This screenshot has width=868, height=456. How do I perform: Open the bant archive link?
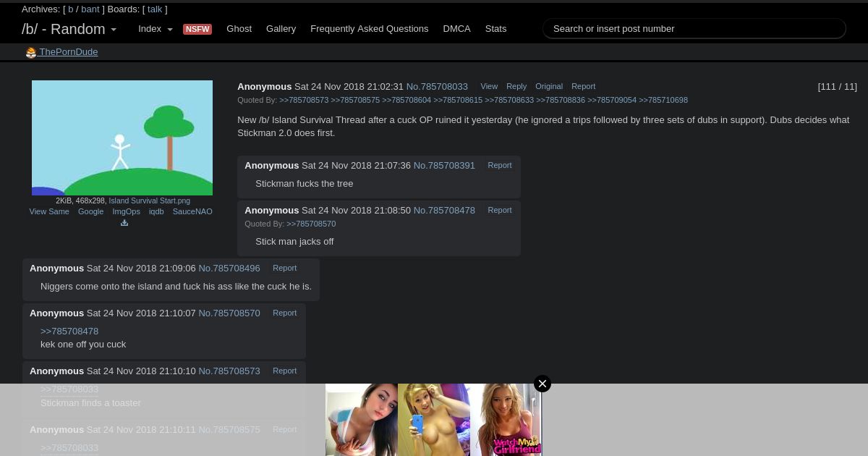tap(90, 9)
